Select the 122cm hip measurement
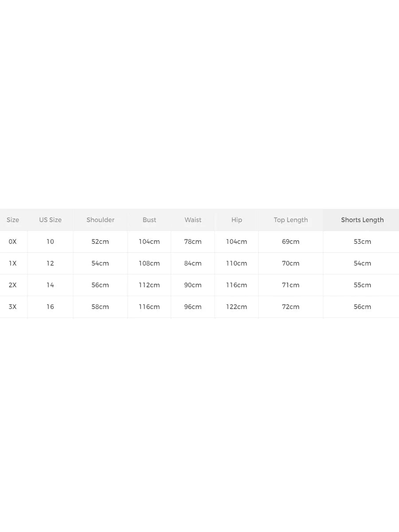 click(x=237, y=307)
